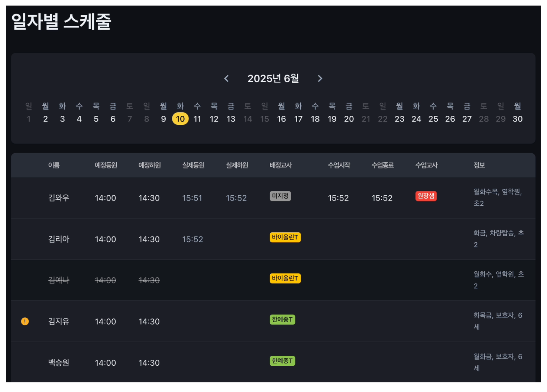Click the 정보 column header
Image resolution: width=547 pixels, height=392 pixels.
point(479,165)
